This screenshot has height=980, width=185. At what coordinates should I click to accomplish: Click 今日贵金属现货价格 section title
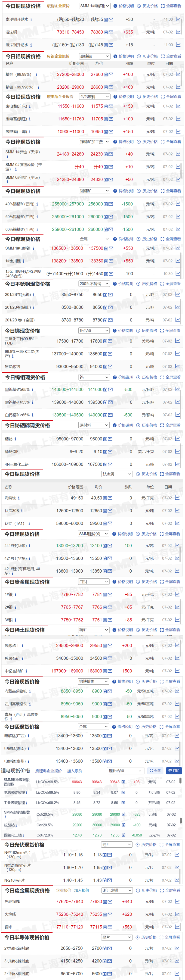click(x=27, y=582)
